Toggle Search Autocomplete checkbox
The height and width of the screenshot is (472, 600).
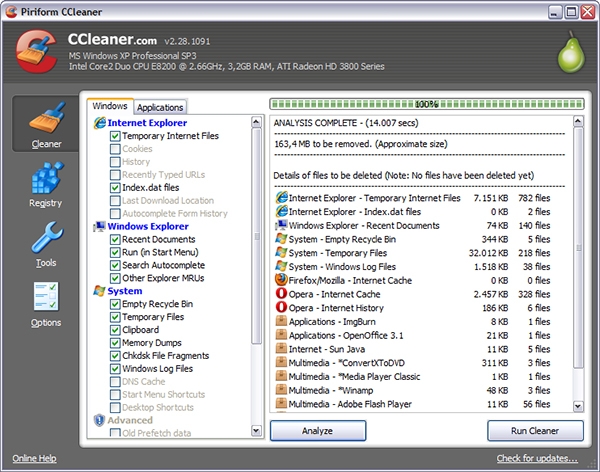coord(115,265)
